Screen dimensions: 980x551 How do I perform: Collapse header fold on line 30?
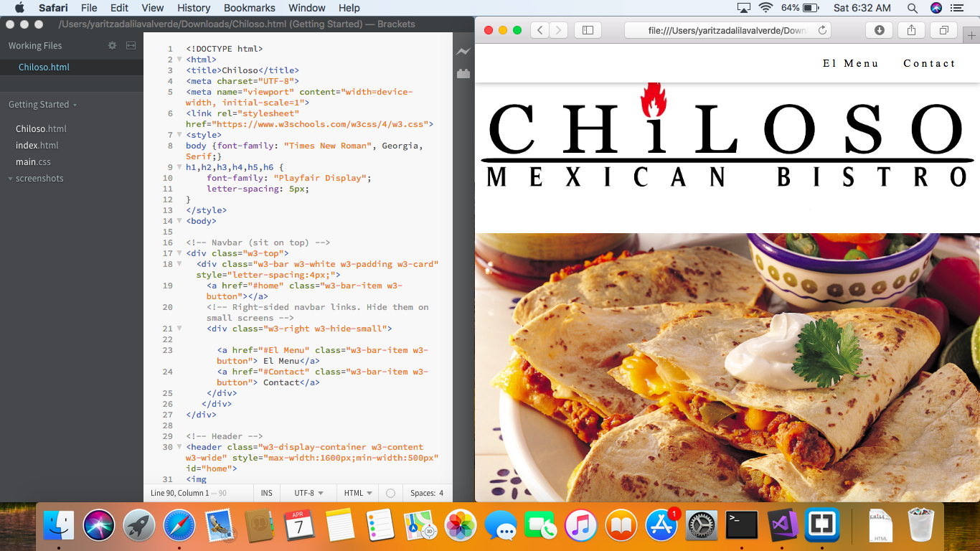coord(179,447)
